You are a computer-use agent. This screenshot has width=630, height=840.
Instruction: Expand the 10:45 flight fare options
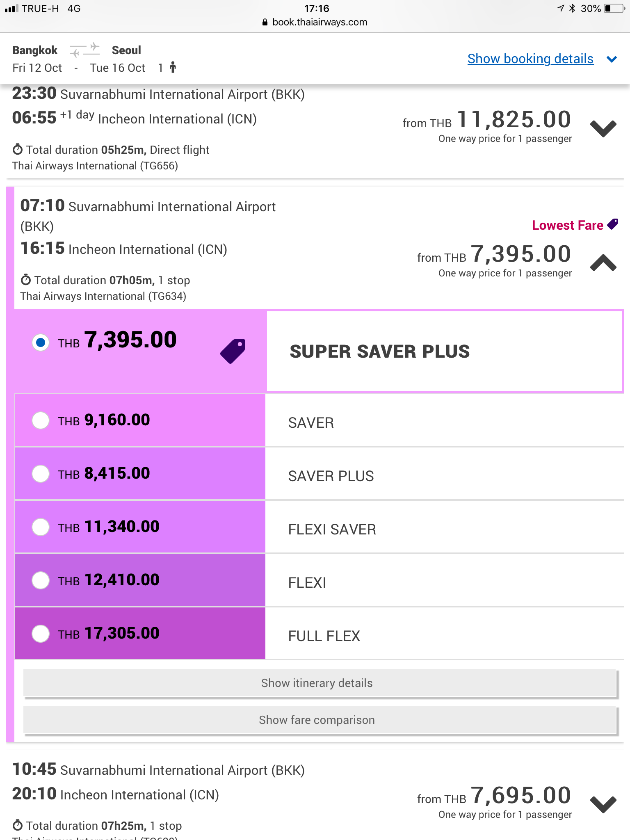(x=603, y=805)
